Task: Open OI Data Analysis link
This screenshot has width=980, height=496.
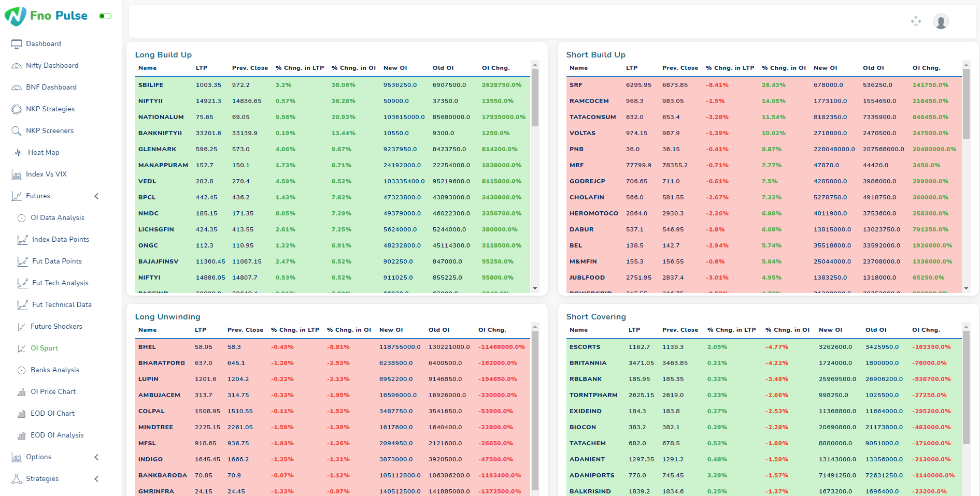Action: click(x=58, y=218)
